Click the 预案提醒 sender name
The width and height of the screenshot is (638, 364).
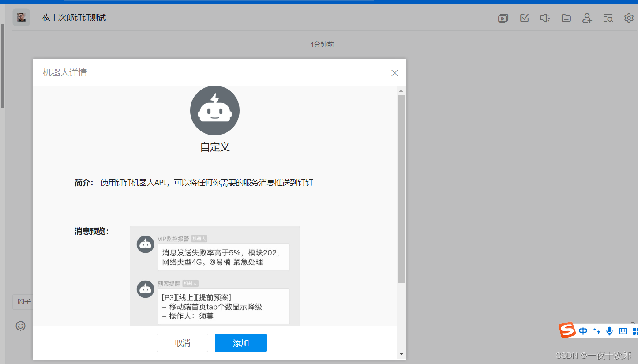169,284
